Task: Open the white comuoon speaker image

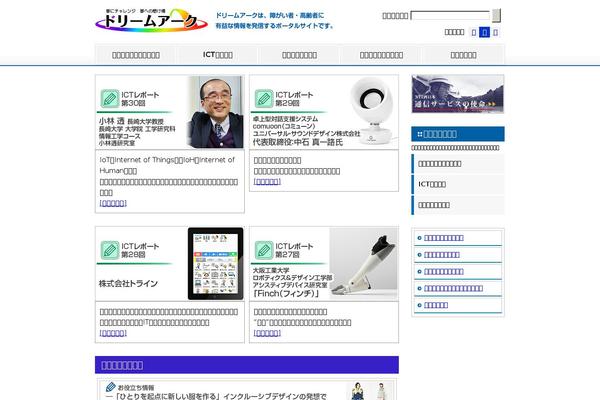Action: pos(370,111)
